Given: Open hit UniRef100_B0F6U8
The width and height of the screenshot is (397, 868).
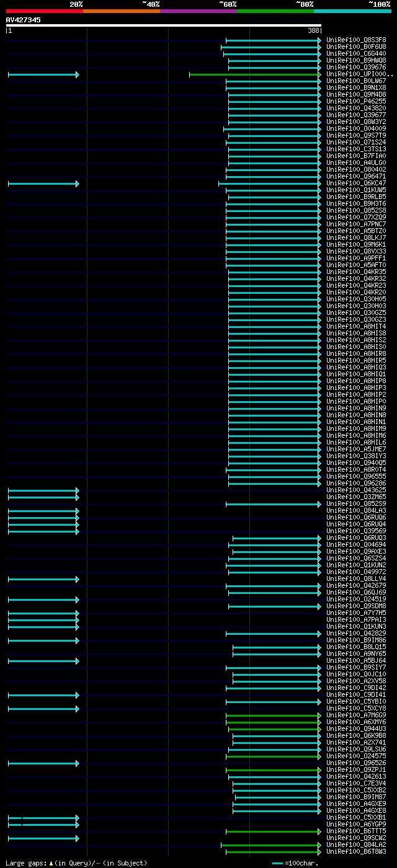Looking at the screenshot, I should [x=356, y=46].
